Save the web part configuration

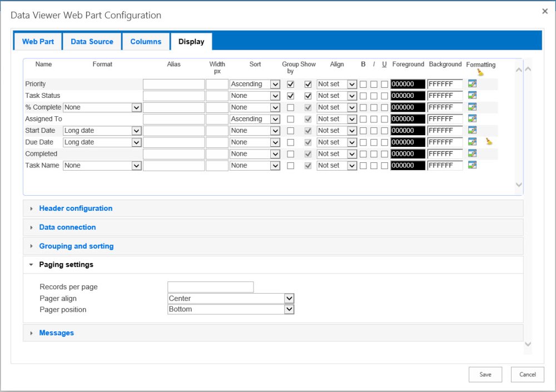(485, 374)
